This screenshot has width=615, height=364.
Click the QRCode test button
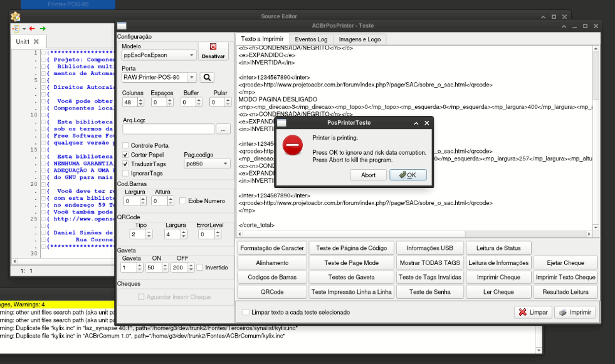tap(272, 292)
